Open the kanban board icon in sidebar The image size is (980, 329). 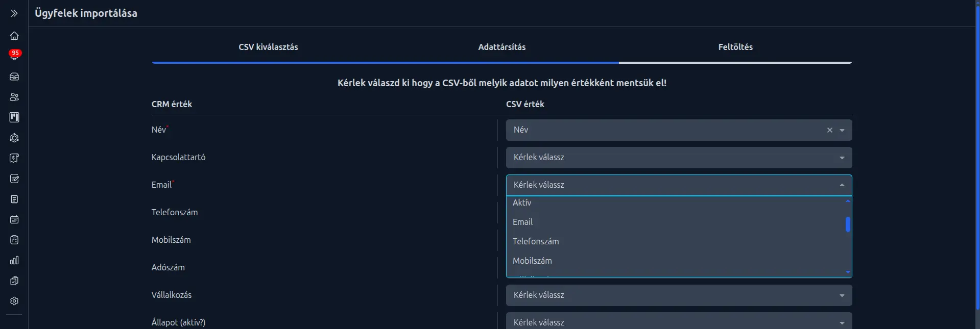pyautogui.click(x=14, y=117)
